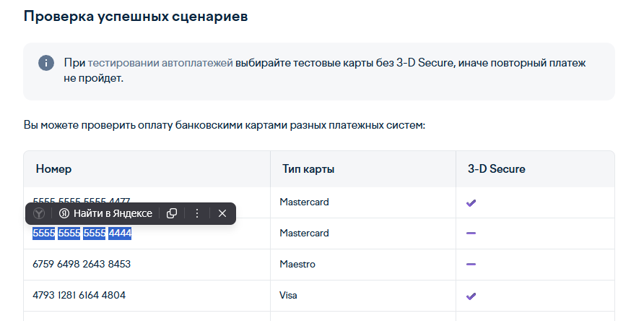Click the Тип карты column header
644x321 pixels.
coord(308,168)
